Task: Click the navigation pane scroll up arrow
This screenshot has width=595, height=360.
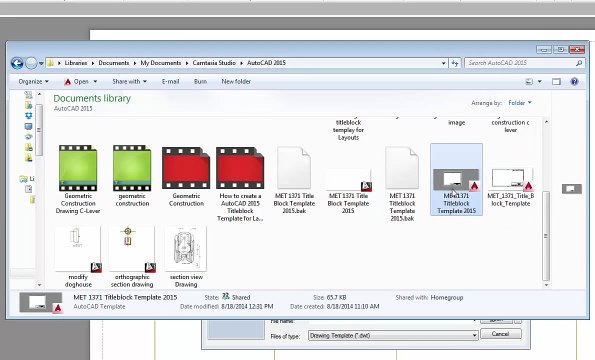Action: coord(39,94)
